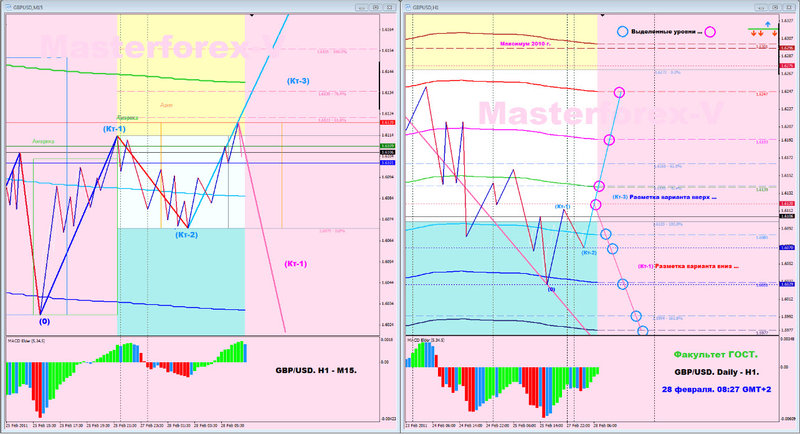Click the GBP/USD M15 window title icon
The image size is (800, 434).
(8, 7)
